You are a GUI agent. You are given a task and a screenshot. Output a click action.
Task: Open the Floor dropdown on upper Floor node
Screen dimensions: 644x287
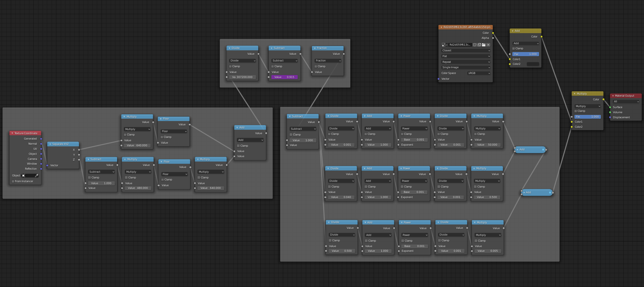point(174,131)
